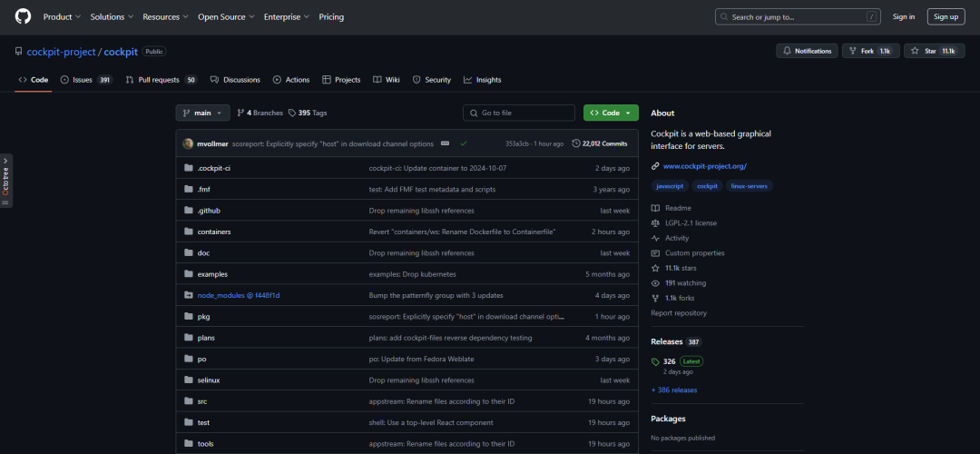Open the 4 Branches link
Viewport: 980px width, 454px height.
click(260, 113)
